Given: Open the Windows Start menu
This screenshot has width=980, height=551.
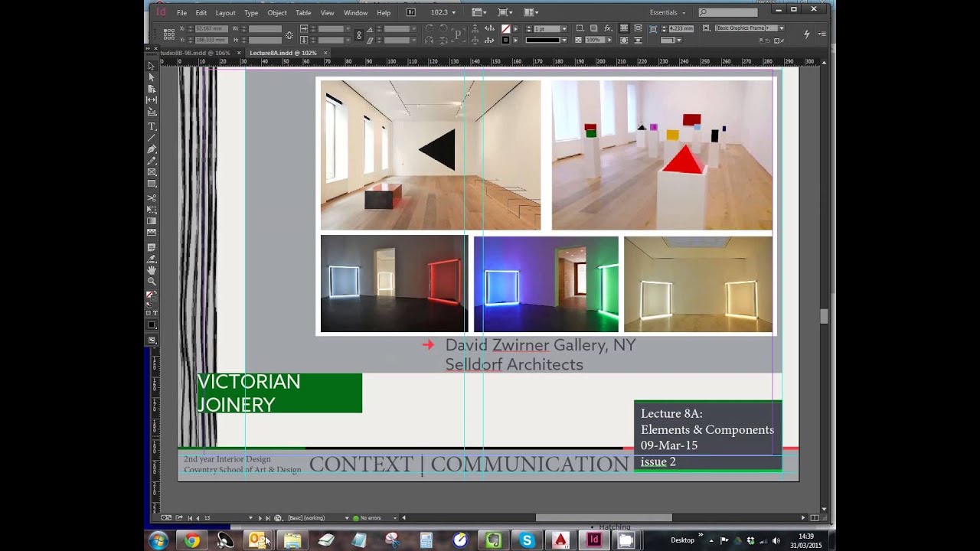Looking at the screenshot, I should tap(158, 540).
